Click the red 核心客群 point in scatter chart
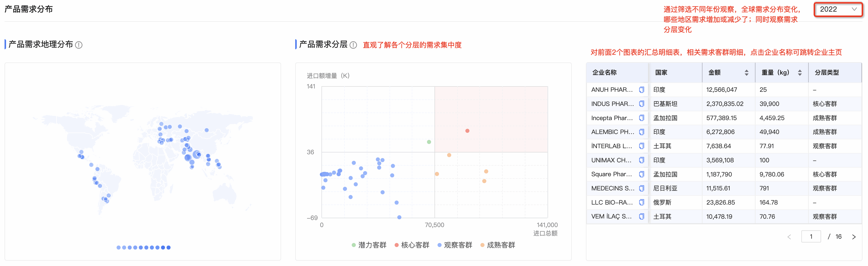Image resolution: width=868 pixels, height=266 pixels. pos(467,131)
